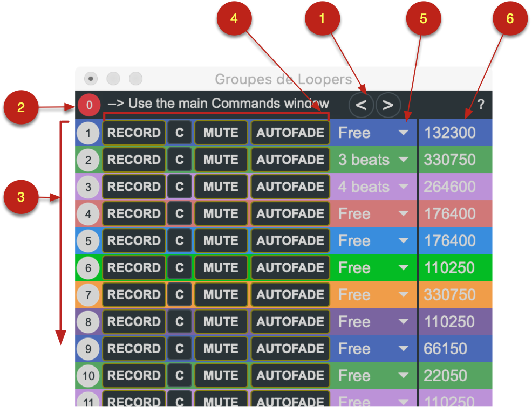Click AUTOFADE on looper 6

(290, 268)
